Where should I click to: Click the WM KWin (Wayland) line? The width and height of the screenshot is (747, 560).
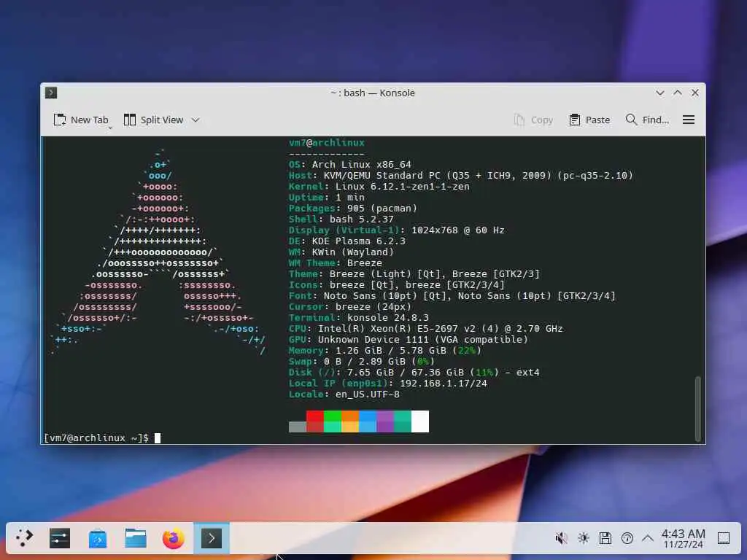click(341, 252)
